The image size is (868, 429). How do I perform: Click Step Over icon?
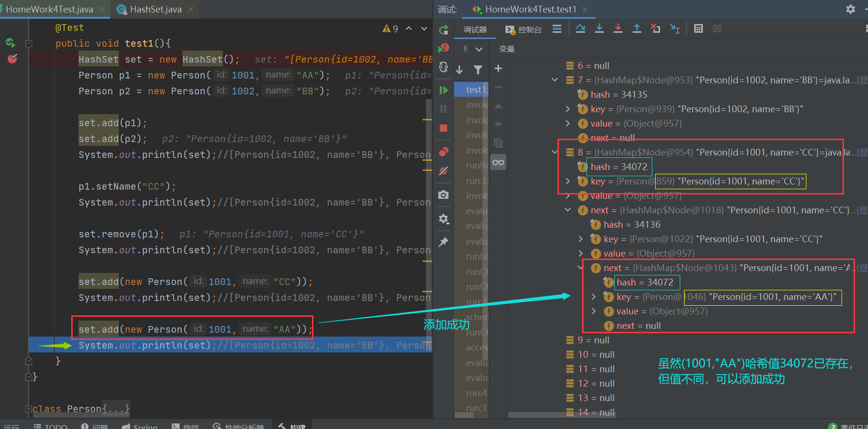coord(581,29)
